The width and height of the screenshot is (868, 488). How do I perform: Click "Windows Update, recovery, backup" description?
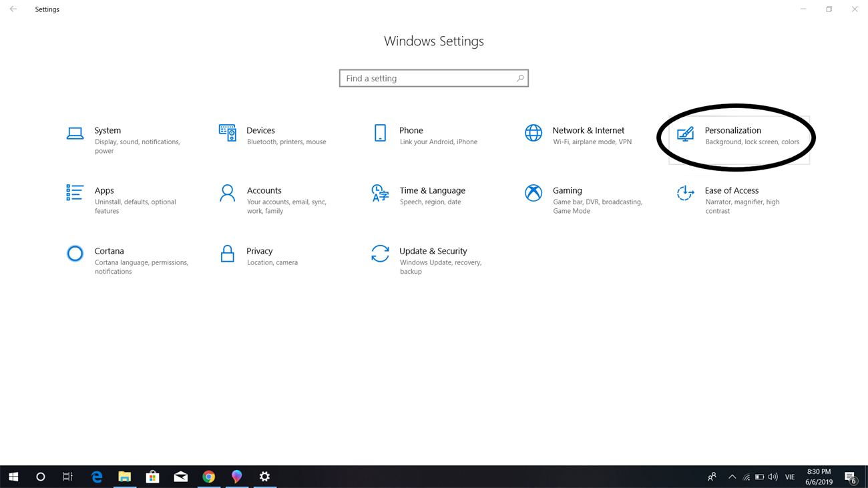(x=441, y=267)
